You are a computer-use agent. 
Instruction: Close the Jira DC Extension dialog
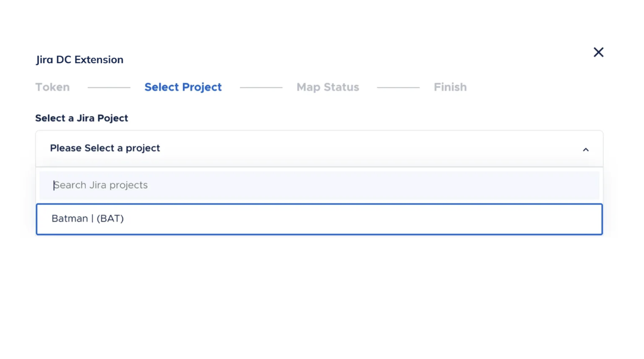[598, 52]
